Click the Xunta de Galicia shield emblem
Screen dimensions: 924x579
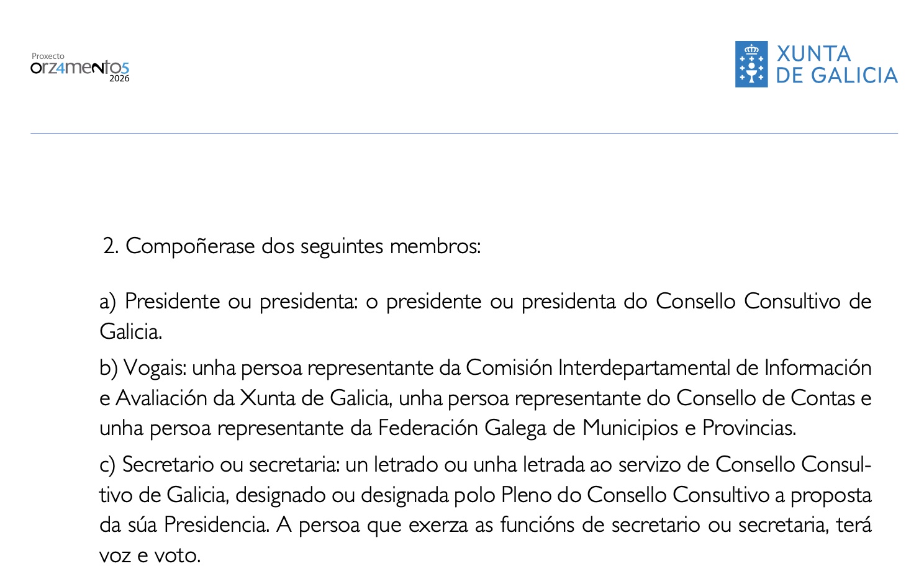tap(751, 65)
